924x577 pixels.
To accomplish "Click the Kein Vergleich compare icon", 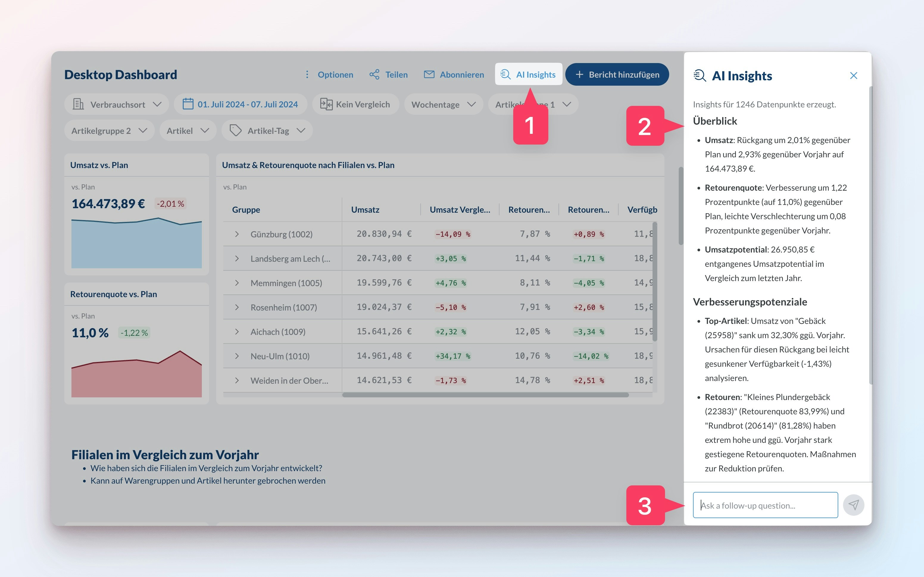I will pyautogui.click(x=326, y=104).
